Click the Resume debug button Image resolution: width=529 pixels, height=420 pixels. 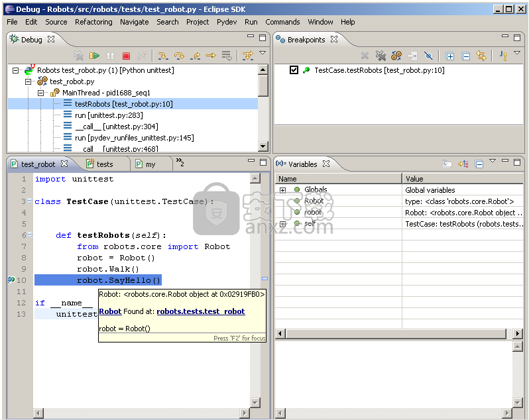[x=94, y=56]
